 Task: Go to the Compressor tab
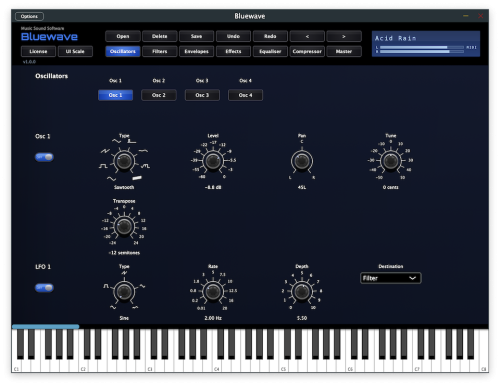[x=307, y=51]
